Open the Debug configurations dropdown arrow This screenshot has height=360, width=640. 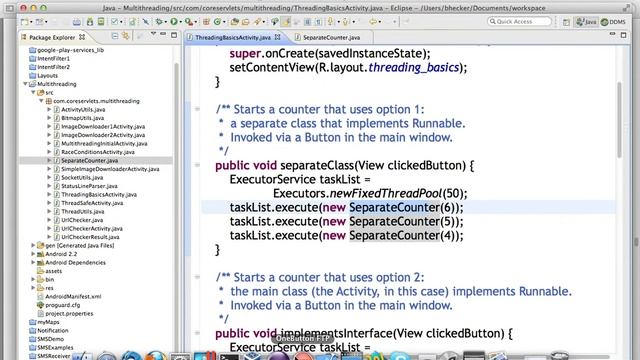(x=165, y=22)
